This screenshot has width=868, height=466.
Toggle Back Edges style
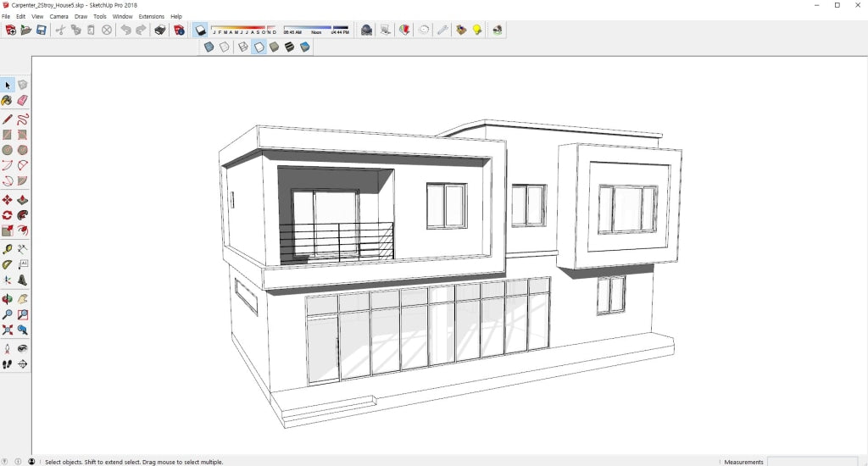(224, 47)
